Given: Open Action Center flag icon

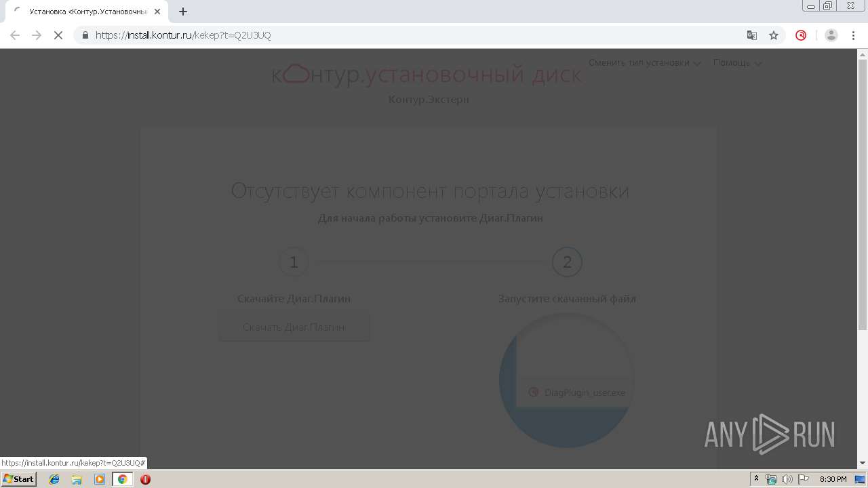Looking at the screenshot, I should [803, 479].
